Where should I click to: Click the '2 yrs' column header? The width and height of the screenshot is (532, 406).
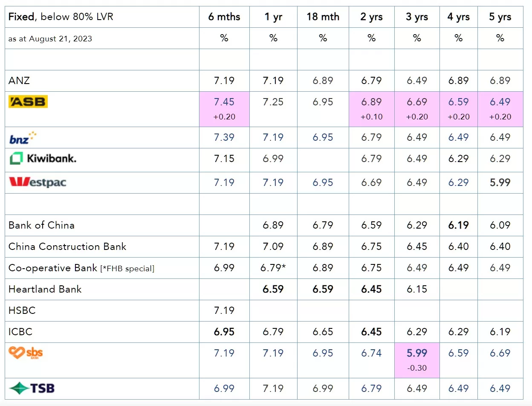(371, 17)
